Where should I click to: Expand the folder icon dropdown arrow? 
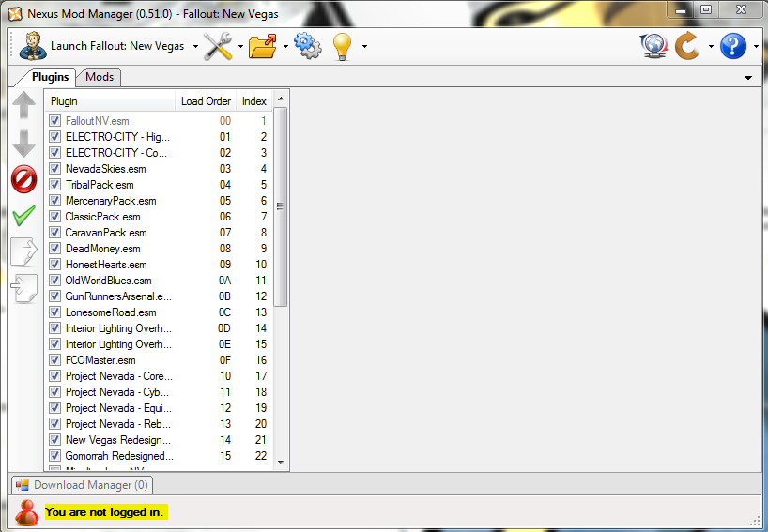[285, 47]
